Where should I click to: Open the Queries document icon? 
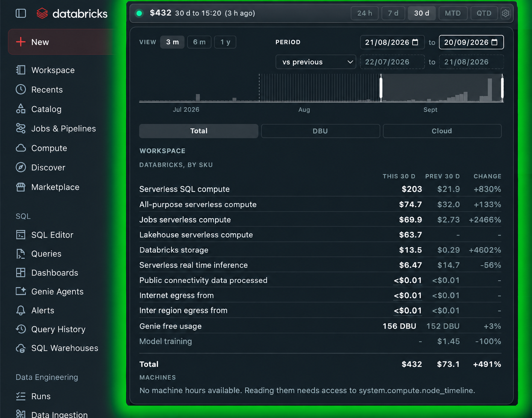pyautogui.click(x=21, y=254)
